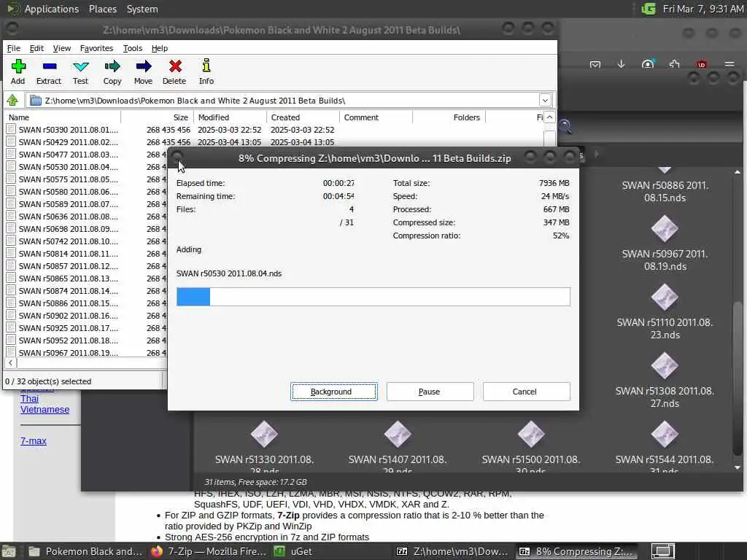Click the clock Fri Mar 7, 9:31 AM
Screen dimensions: 747x560
click(703, 9)
